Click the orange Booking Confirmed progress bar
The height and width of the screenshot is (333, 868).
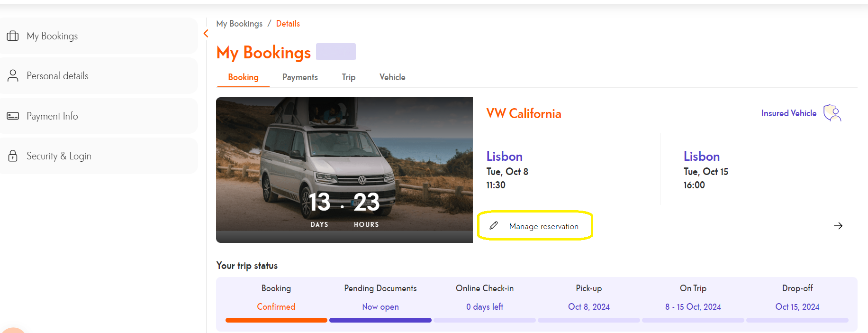pyautogui.click(x=276, y=320)
